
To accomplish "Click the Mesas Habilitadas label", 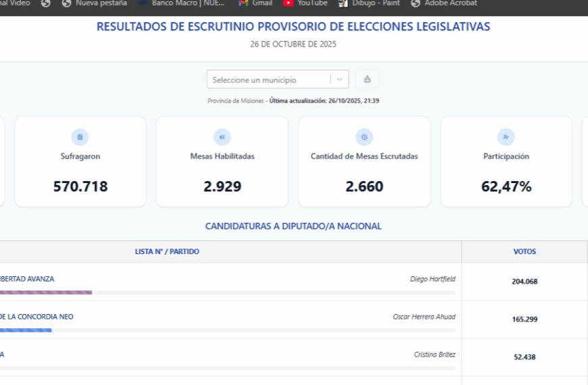I will tap(222, 156).
